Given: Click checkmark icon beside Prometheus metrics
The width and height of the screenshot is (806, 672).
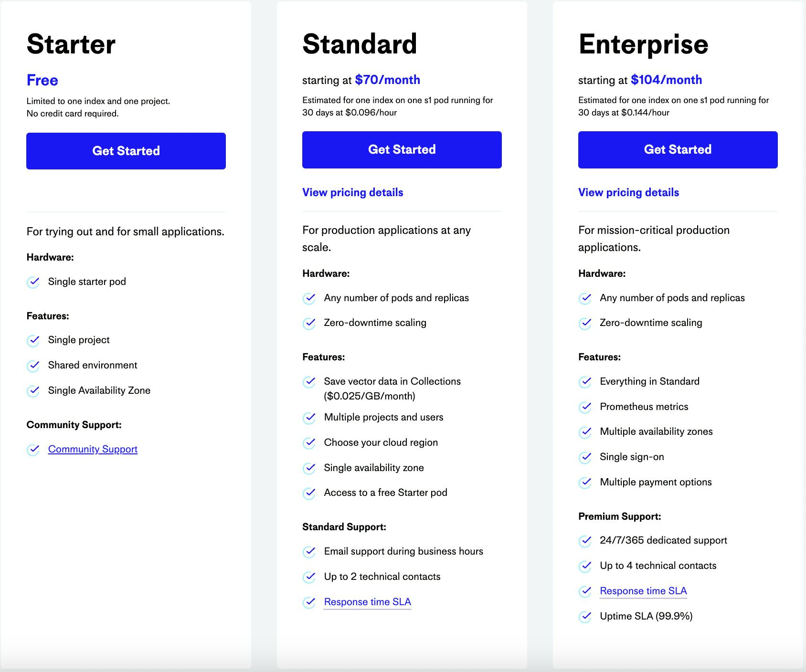Looking at the screenshot, I should (x=585, y=407).
